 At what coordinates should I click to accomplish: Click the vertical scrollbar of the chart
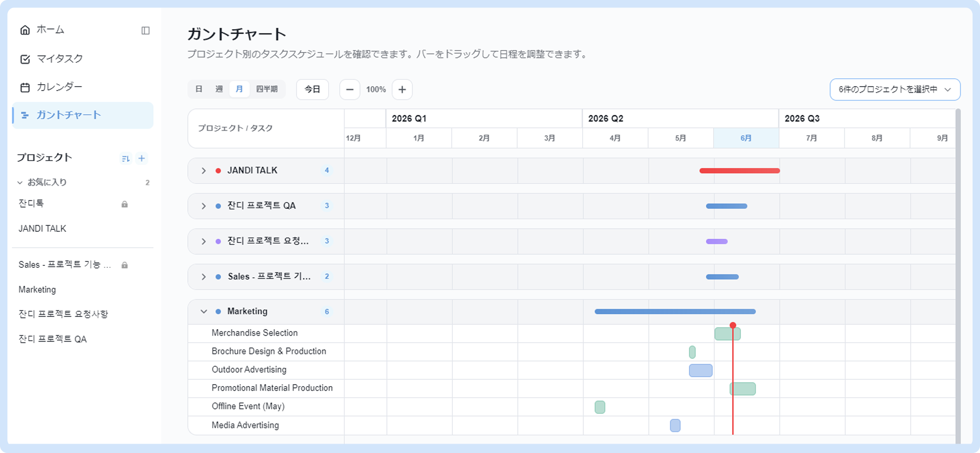point(958,276)
